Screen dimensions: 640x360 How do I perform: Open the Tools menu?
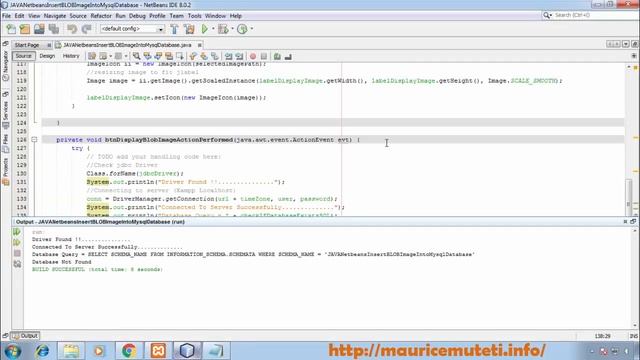[x=194, y=16]
